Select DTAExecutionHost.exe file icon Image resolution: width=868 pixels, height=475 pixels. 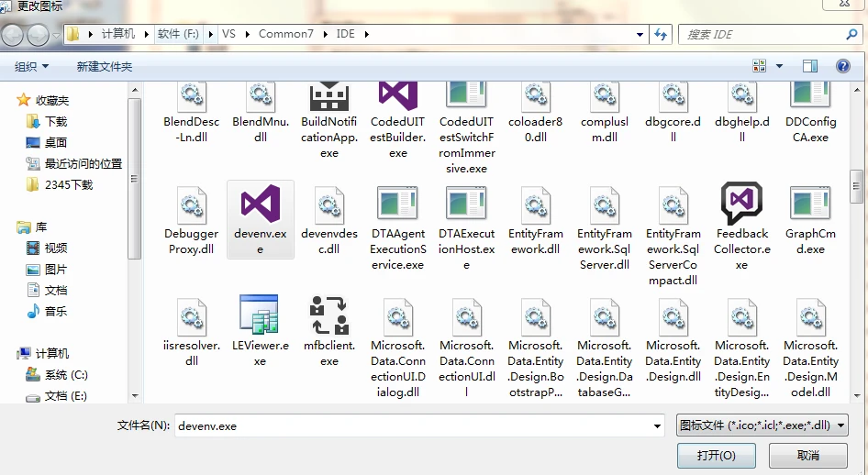click(x=466, y=204)
